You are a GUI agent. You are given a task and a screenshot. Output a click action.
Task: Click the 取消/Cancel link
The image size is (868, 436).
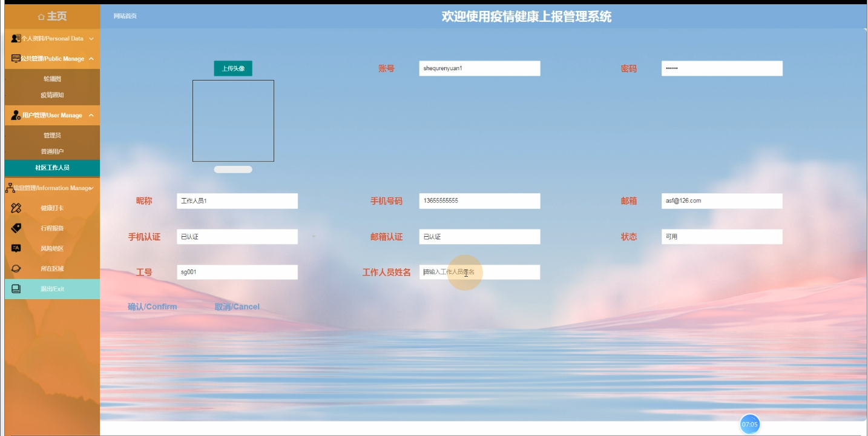[x=236, y=306]
